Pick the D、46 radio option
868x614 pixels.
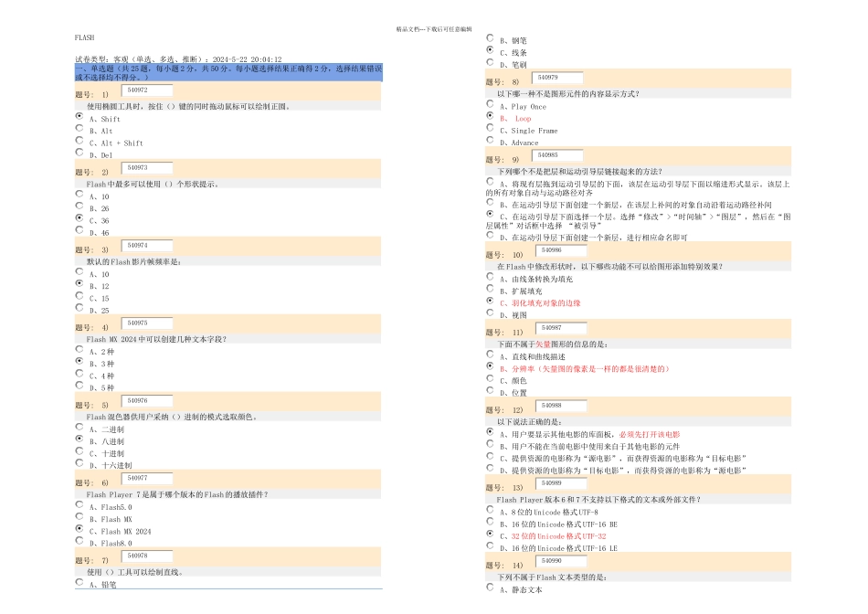click(79, 229)
